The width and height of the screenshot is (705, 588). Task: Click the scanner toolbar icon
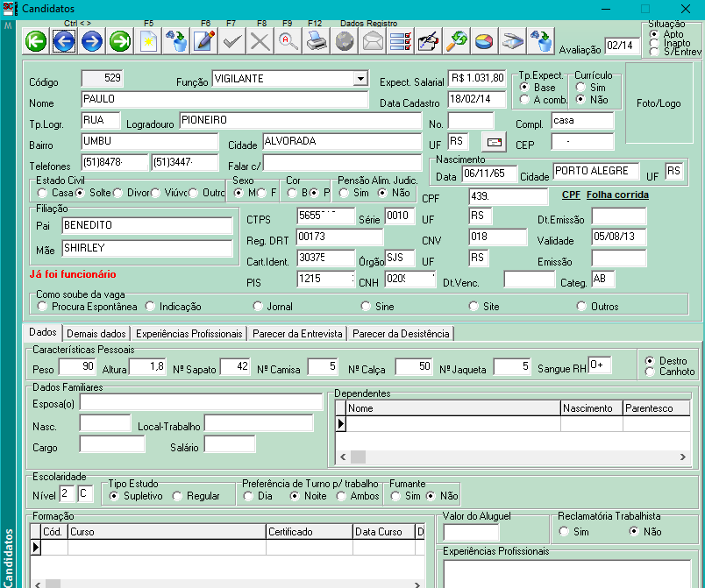(513, 42)
